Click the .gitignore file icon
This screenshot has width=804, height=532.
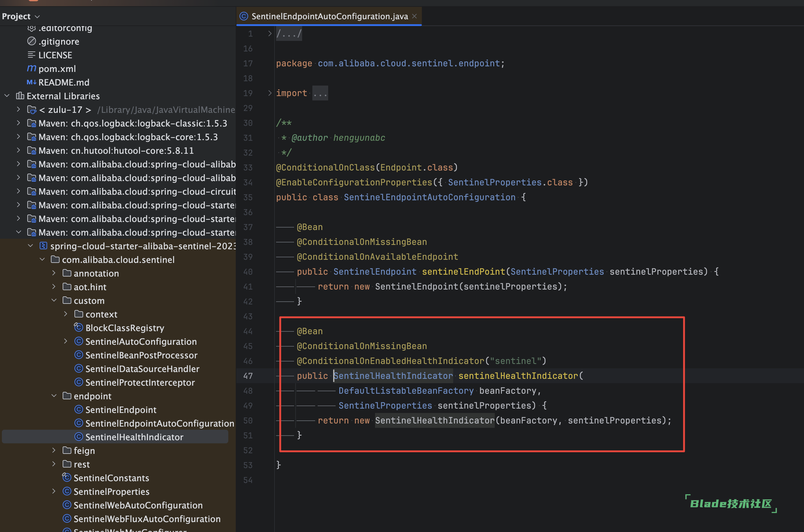coord(32,41)
